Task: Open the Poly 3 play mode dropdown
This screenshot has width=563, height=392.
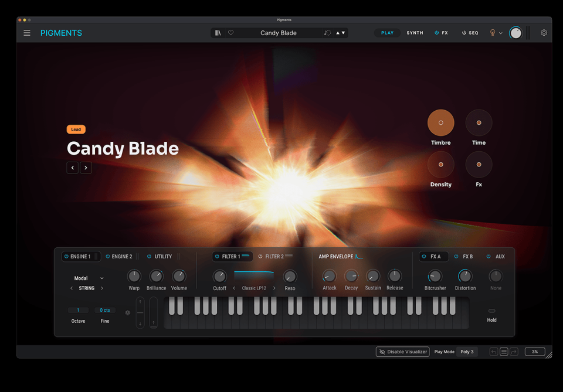Action: click(467, 352)
